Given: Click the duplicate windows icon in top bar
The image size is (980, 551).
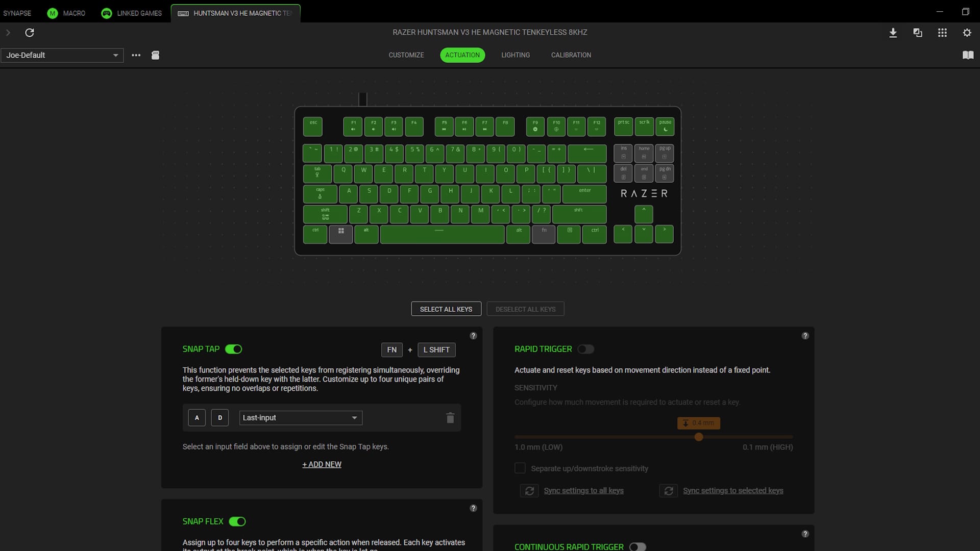Looking at the screenshot, I should pyautogui.click(x=917, y=33).
